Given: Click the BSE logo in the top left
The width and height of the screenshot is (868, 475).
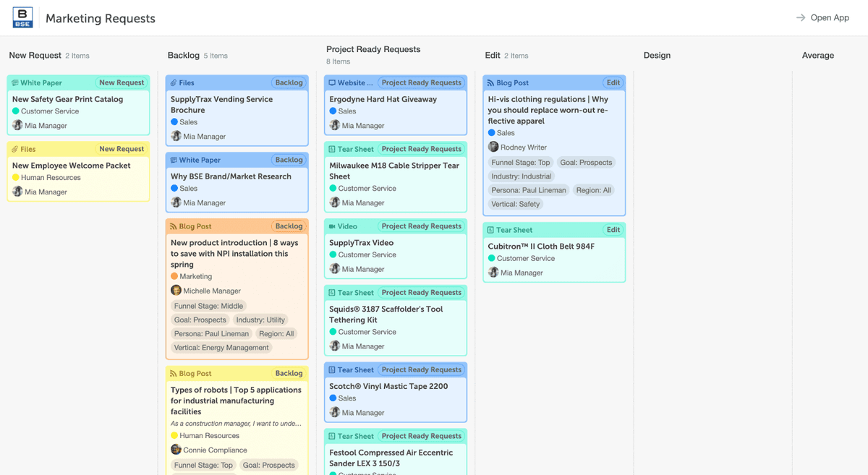Looking at the screenshot, I should point(22,17).
